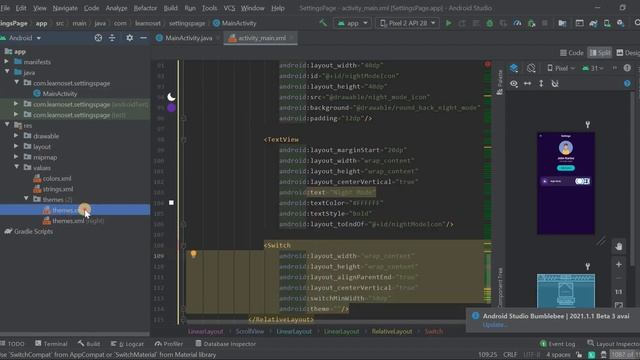Click ScrollView in breadcrumb bar
This screenshot has width=640, height=360.
[x=249, y=331]
